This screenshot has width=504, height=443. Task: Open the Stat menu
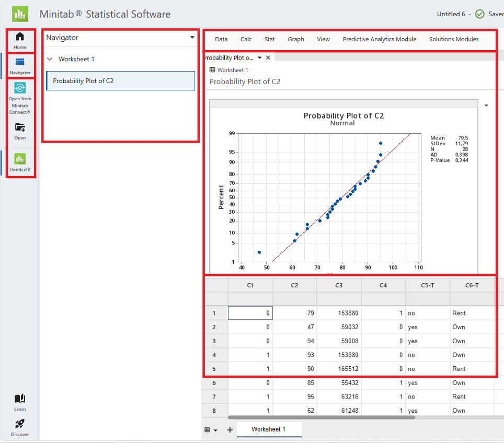[269, 39]
